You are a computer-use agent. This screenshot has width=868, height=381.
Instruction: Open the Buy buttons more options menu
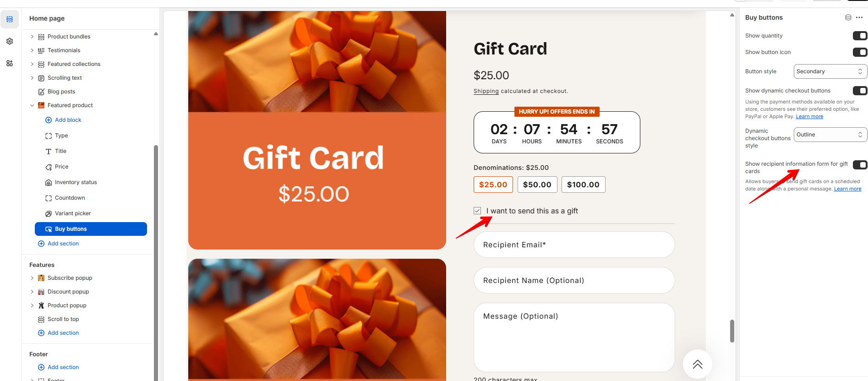tap(859, 17)
